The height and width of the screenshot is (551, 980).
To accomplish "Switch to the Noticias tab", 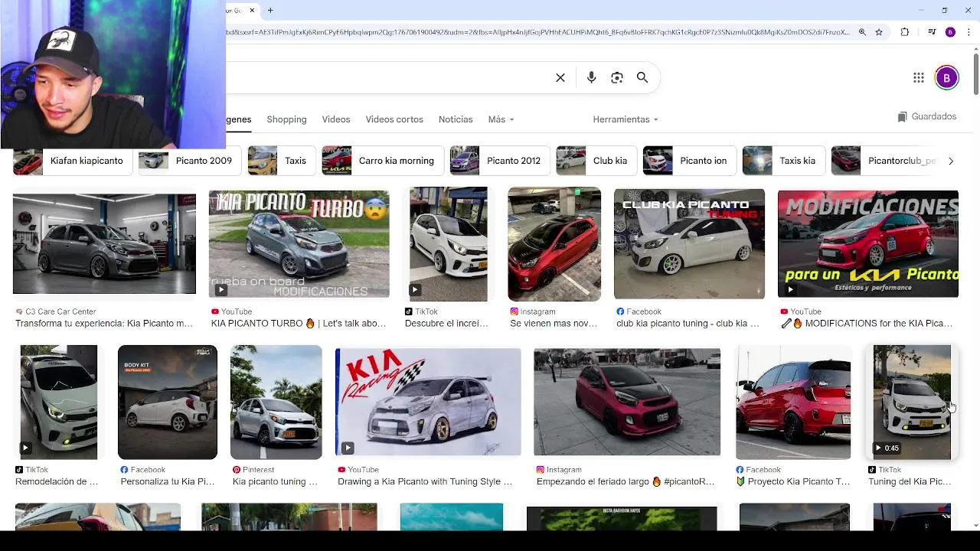I will 456,119.
